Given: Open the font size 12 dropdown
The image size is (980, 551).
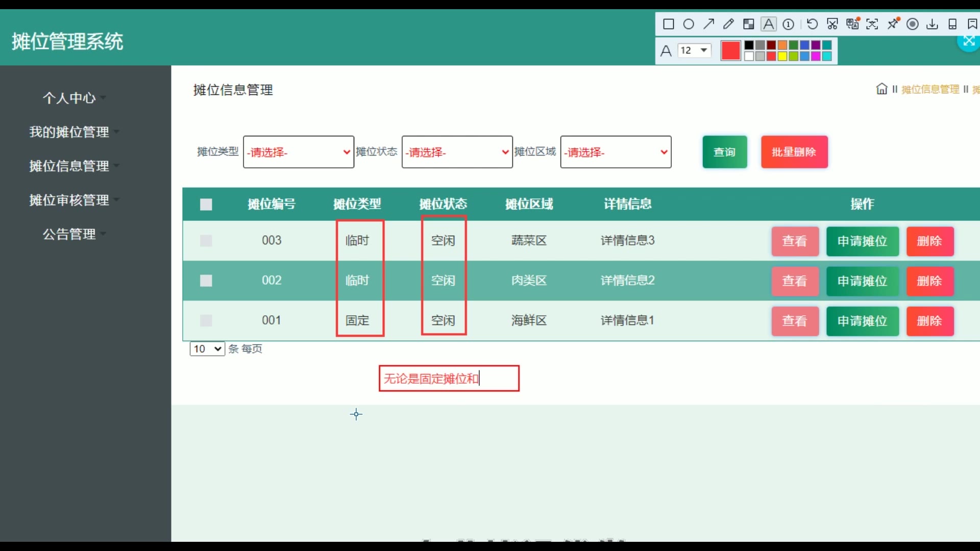Looking at the screenshot, I should click(x=694, y=50).
